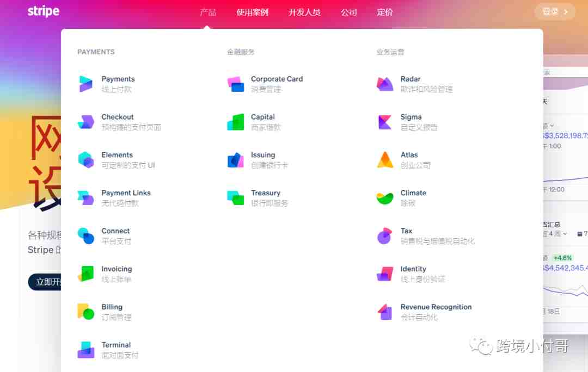Visit the Tax product link
This screenshot has width=588, height=372.
406,231
